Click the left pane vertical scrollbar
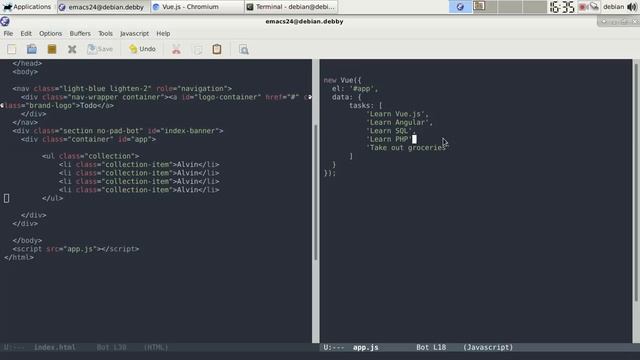The image size is (640, 360). 316,192
